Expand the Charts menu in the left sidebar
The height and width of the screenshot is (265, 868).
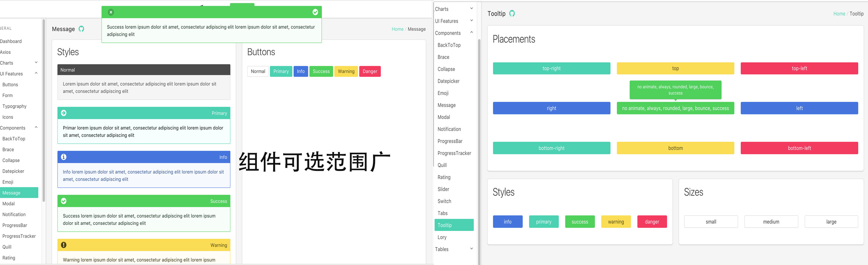[x=36, y=63]
